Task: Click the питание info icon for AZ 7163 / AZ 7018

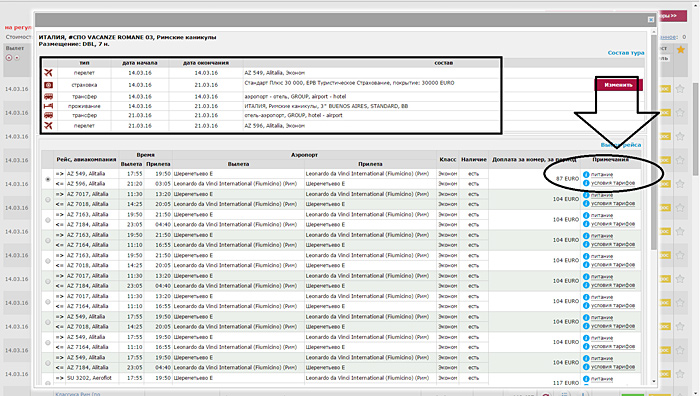Action: click(586, 256)
